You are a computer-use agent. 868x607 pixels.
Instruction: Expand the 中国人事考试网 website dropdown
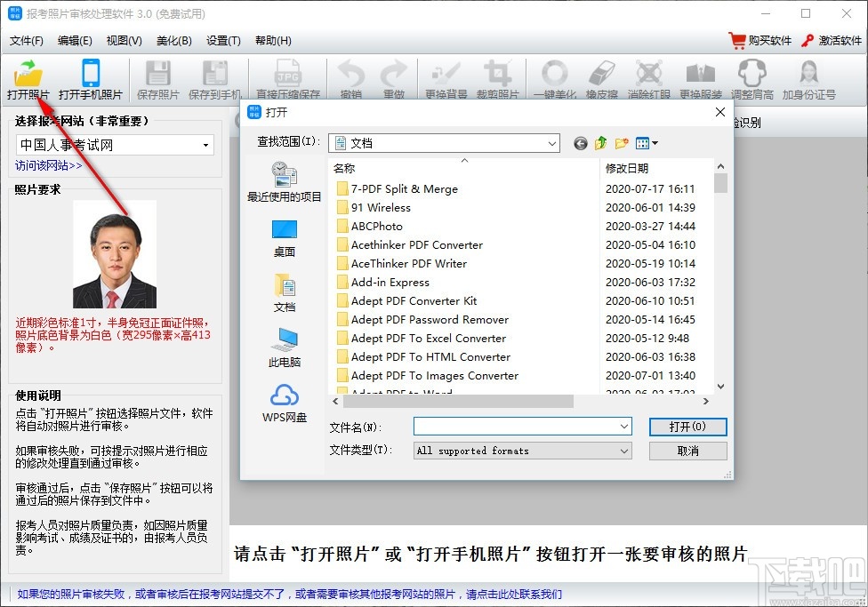tap(206, 146)
